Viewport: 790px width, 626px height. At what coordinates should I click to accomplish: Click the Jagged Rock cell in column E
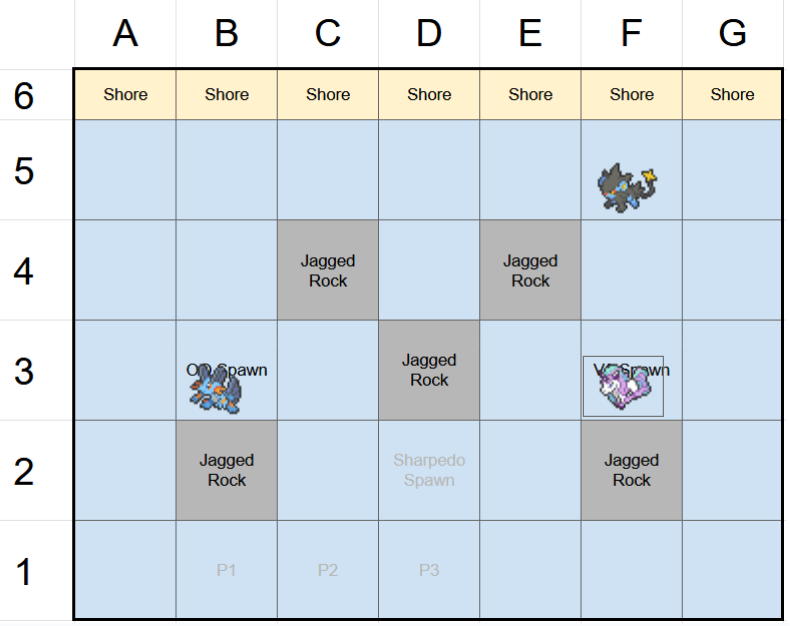pos(530,271)
